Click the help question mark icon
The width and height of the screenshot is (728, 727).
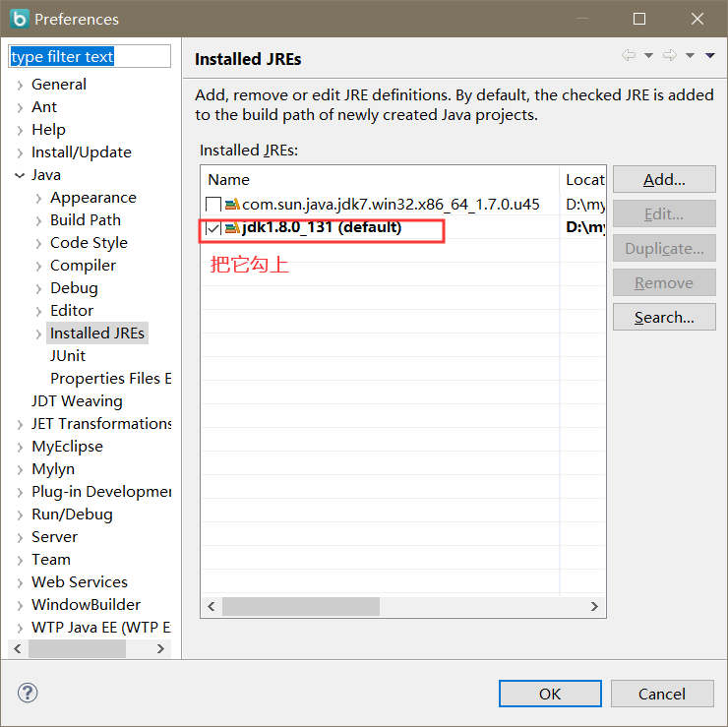click(28, 694)
